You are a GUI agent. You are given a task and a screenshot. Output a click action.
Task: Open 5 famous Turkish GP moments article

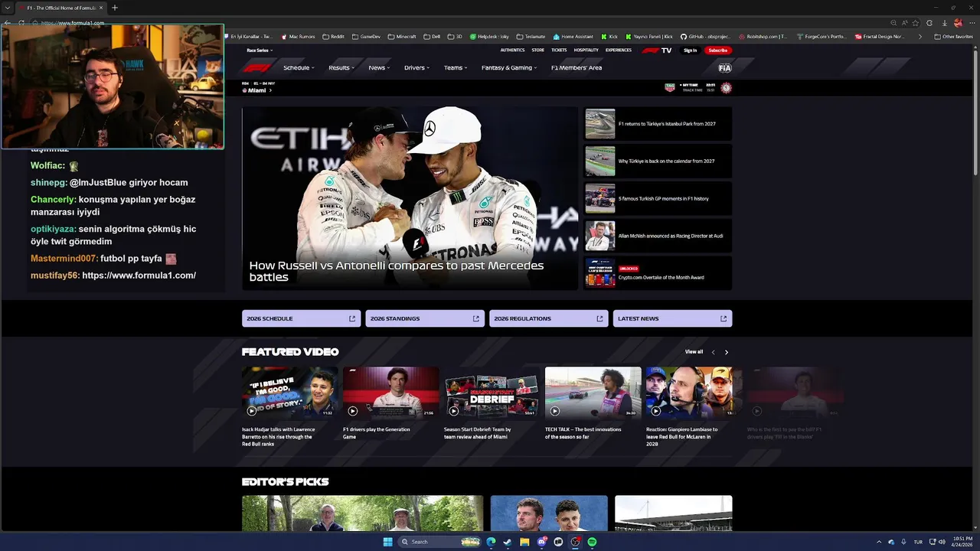pos(658,199)
